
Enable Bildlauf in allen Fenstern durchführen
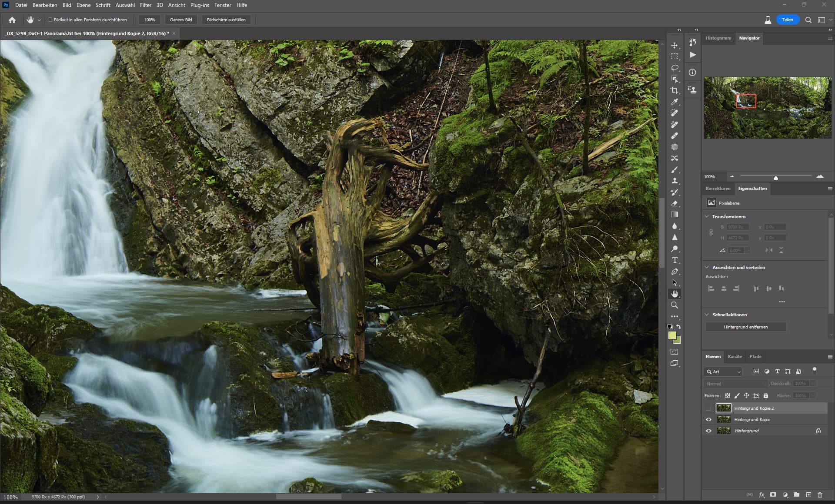[x=50, y=20]
